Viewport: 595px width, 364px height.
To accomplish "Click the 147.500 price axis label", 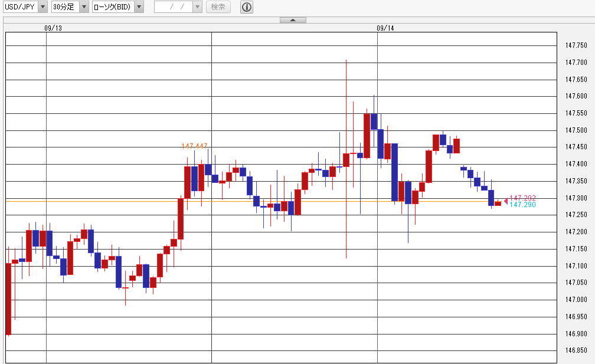I will point(576,130).
